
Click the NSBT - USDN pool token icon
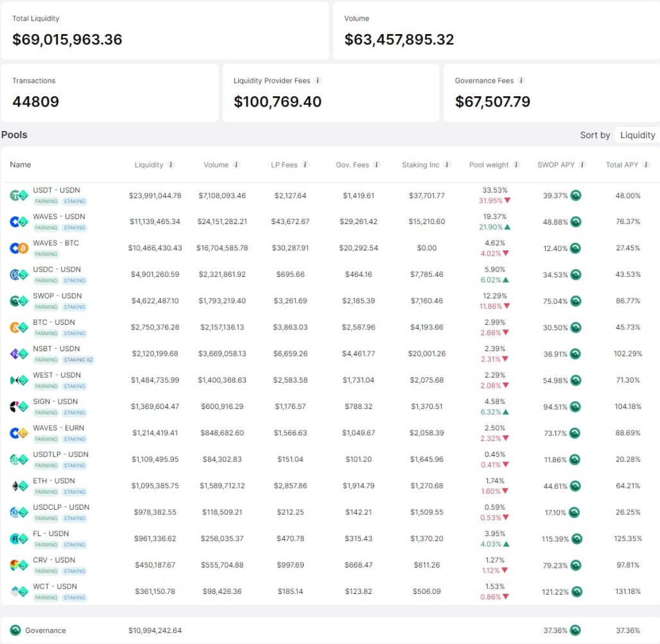click(19, 354)
